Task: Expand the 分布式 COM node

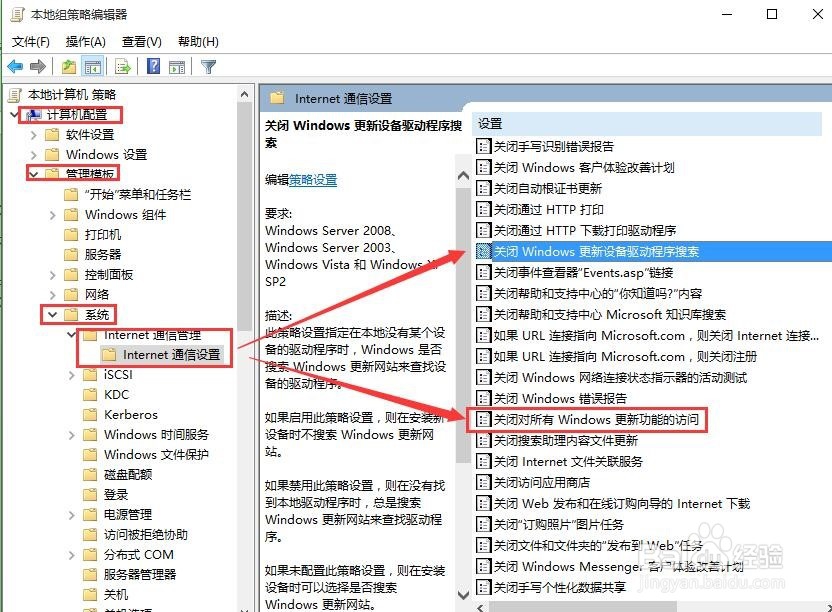Action: pos(72,555)
